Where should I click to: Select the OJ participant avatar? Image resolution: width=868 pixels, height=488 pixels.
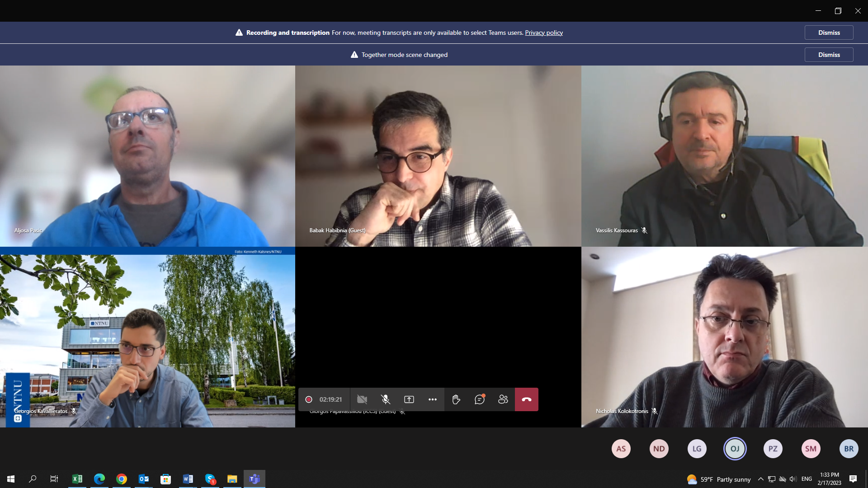pyautogui.click(x=735, y=449)
